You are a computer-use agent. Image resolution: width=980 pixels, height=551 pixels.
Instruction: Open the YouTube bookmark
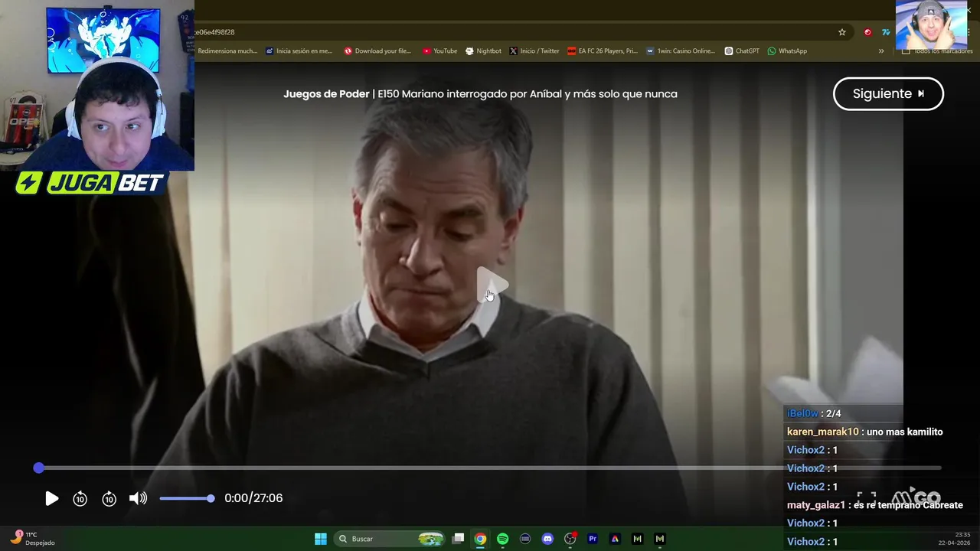point(439,51)
